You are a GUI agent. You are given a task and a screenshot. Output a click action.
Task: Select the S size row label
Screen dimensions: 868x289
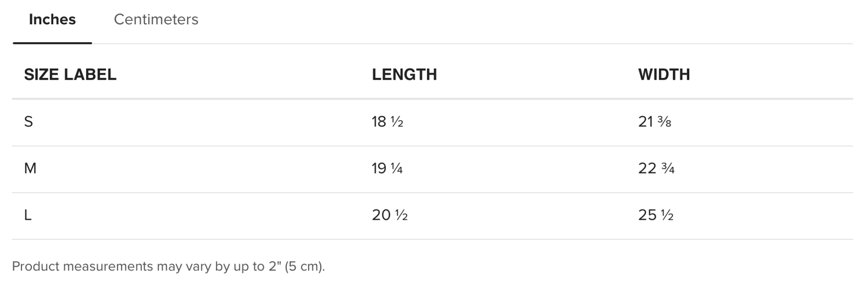(28, 122)
